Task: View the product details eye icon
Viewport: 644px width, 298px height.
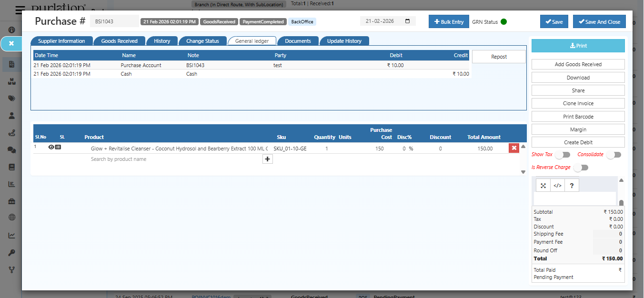Action: [x=51, y=148]
